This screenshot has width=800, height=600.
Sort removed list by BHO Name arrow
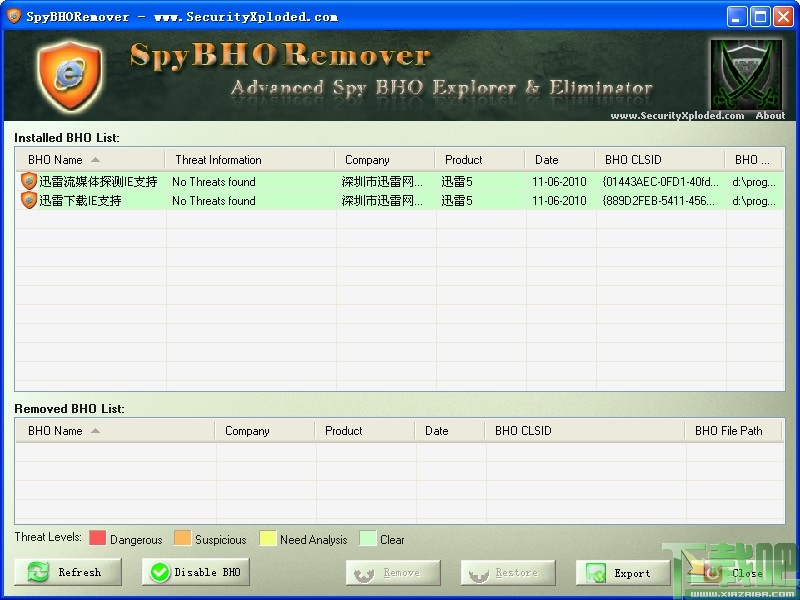pyautogui.click(x=95, y=431)
